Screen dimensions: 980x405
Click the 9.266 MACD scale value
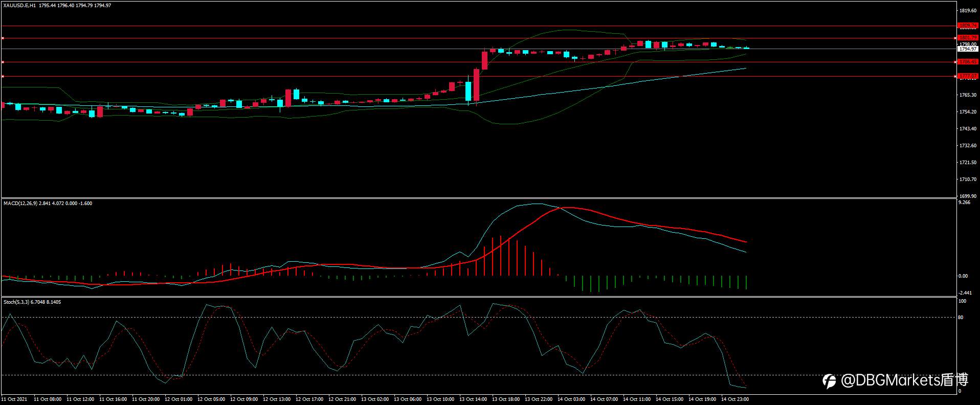[x=964, y=203]
